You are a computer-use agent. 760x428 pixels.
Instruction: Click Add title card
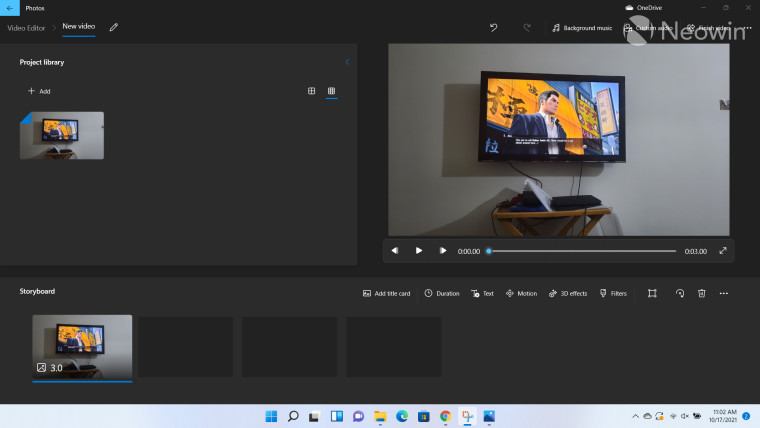click(x=386, y=293)
